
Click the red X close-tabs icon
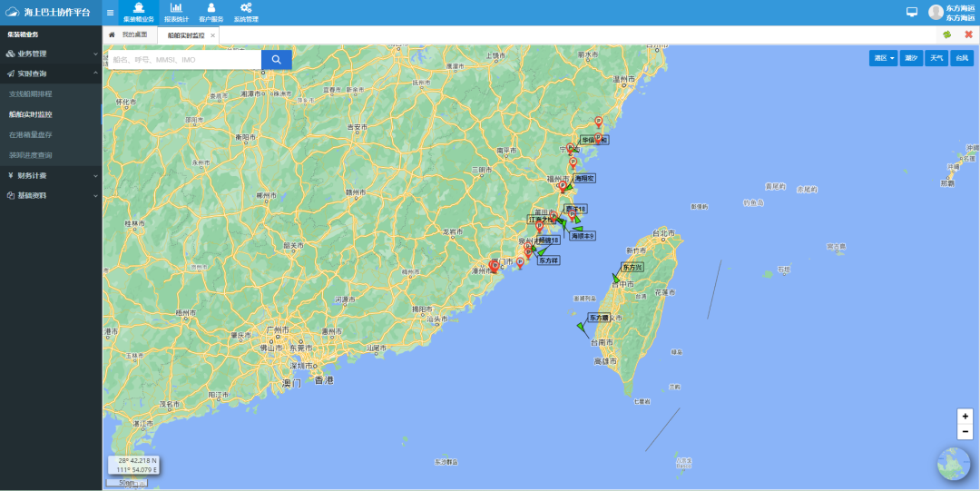(968, 34)
